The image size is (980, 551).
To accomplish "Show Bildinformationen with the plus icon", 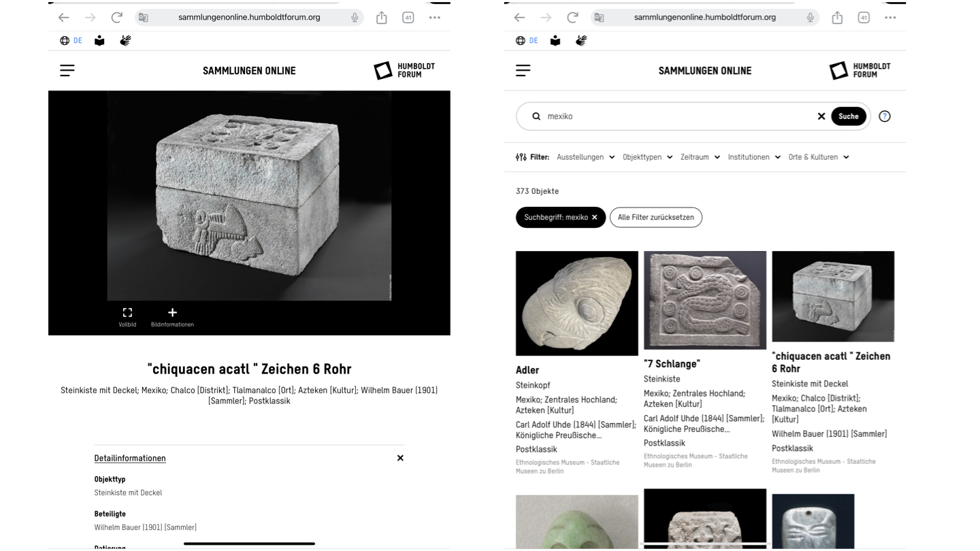I will pos(172,316).
